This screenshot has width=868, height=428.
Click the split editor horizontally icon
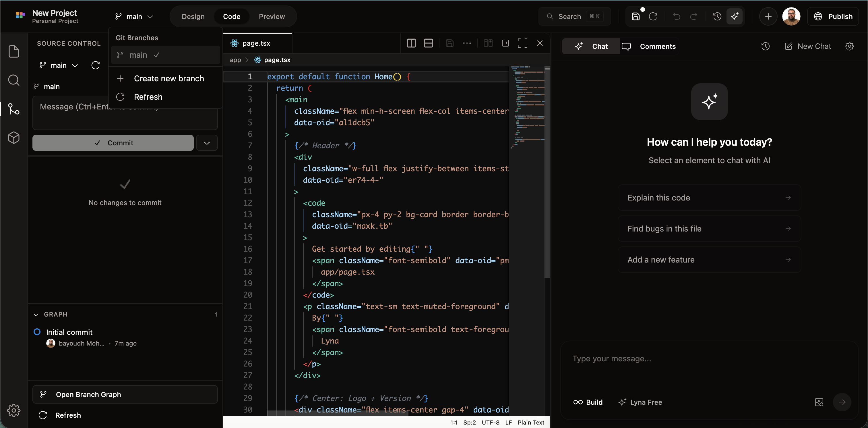[x=428, y=43]
